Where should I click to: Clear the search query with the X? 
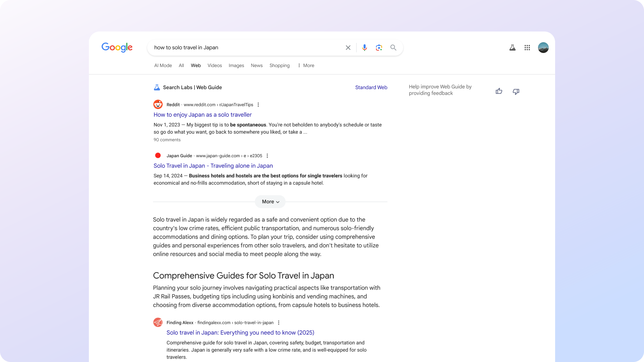pyautogui.click(x=348, y=47)
